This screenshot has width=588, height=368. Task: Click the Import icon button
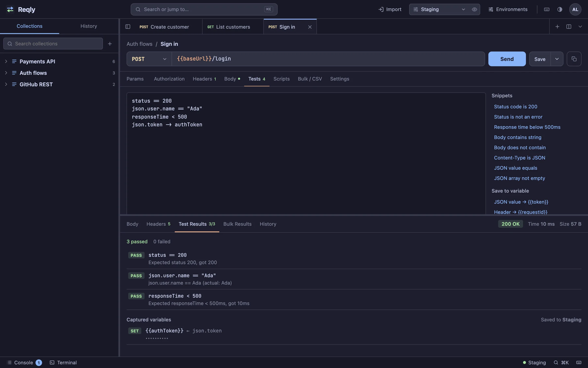tap(390, 9)
